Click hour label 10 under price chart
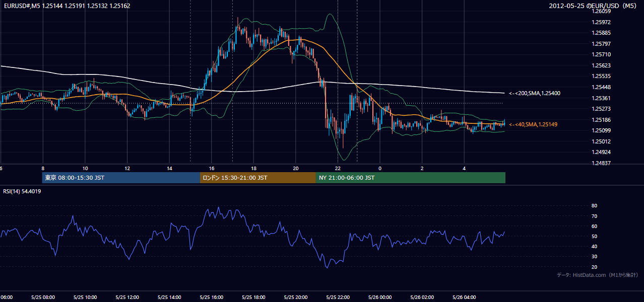 coord(85,168)
